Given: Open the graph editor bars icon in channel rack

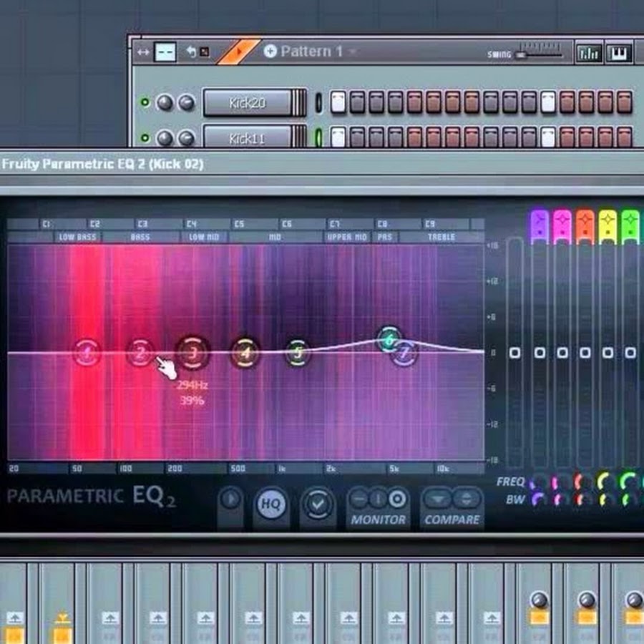Looking at the screenshot, I should (589, 53).
